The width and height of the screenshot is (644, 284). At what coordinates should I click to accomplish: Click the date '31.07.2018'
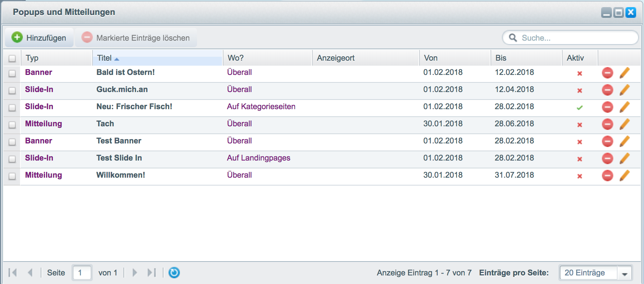tap(514, 175)
